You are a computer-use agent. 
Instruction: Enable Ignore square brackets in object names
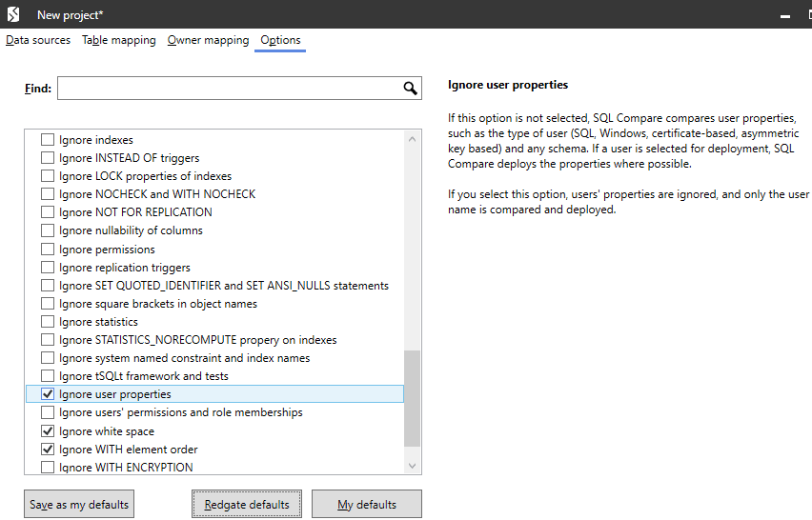[x=48, y=304]
